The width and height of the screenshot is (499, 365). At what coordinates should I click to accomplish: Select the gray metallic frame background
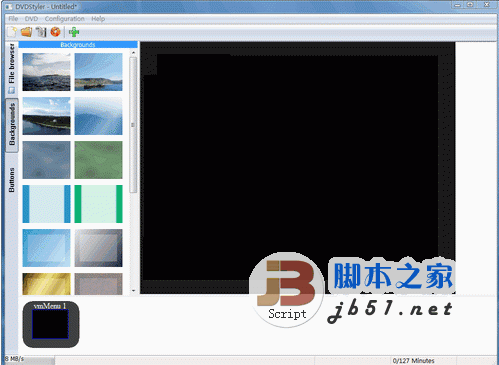click(98, 248)
